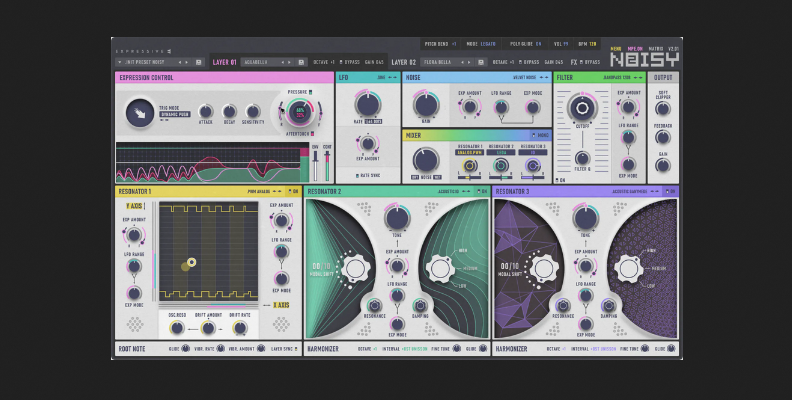Screen dimensions: 792x400
Task: Open the Matrix tab
Action: click(x=656, y=47)
